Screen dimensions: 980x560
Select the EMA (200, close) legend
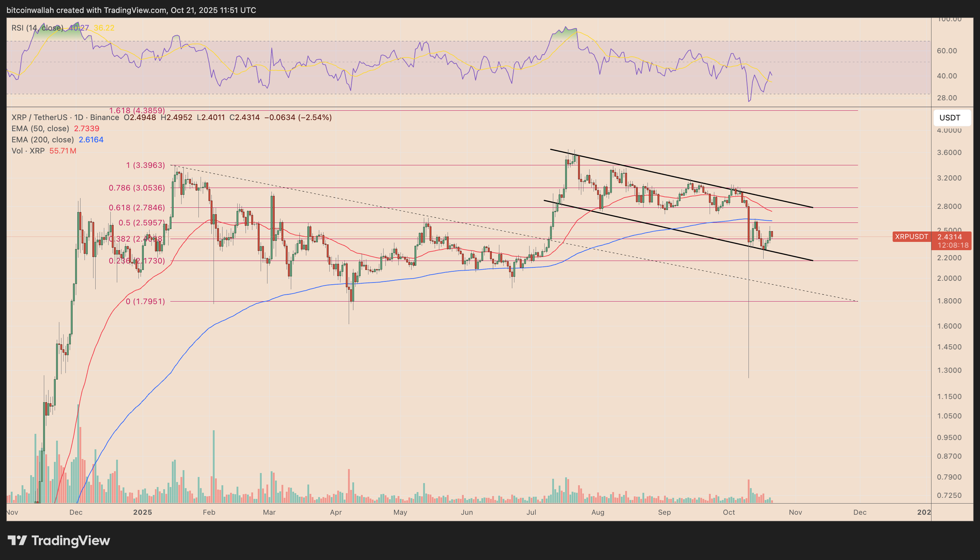[42, 139]
